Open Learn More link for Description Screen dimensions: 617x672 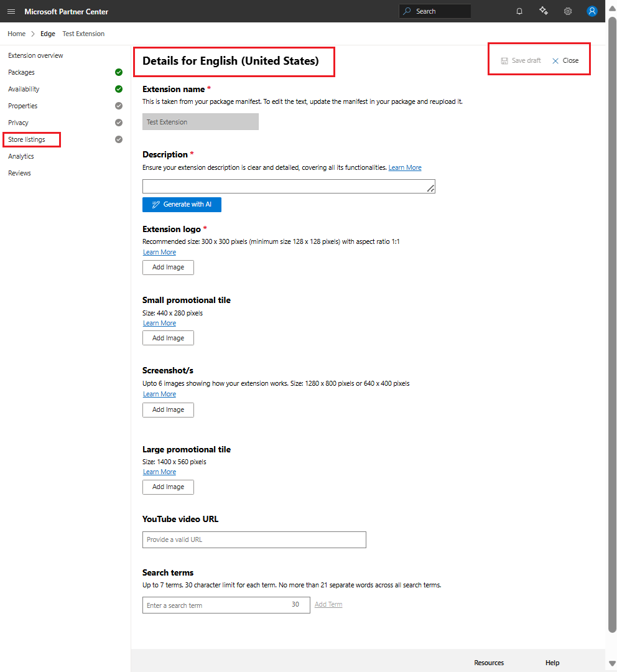[x=405, y=167]
